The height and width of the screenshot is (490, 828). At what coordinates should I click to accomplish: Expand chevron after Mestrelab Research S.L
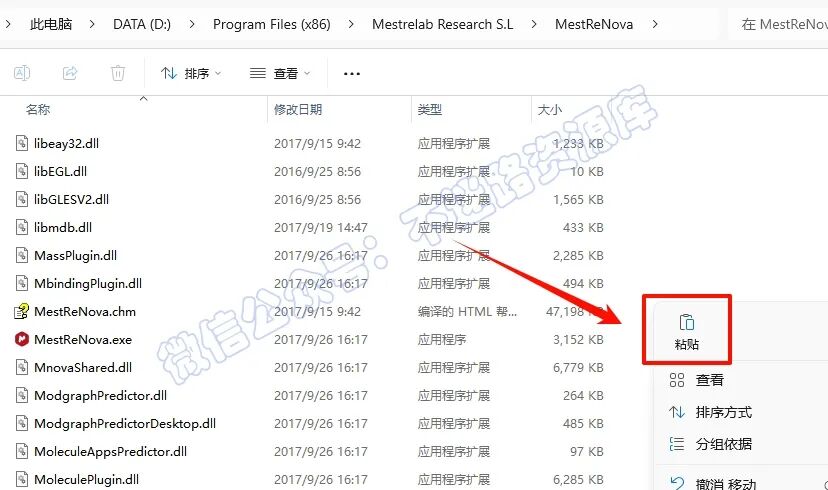534,24
